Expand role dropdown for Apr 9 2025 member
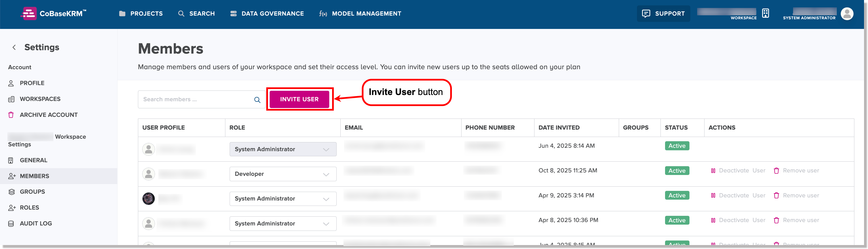868x249 pixels. [283, 199]
